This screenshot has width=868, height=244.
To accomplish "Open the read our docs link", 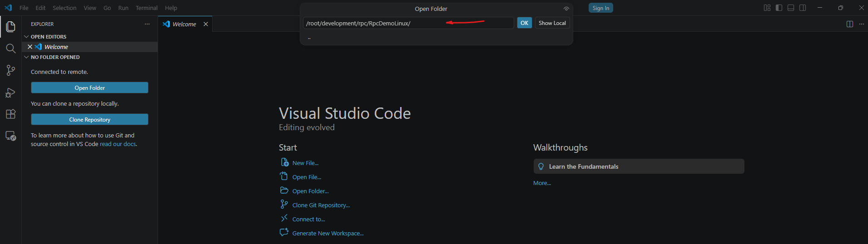I will click(118, 144).
